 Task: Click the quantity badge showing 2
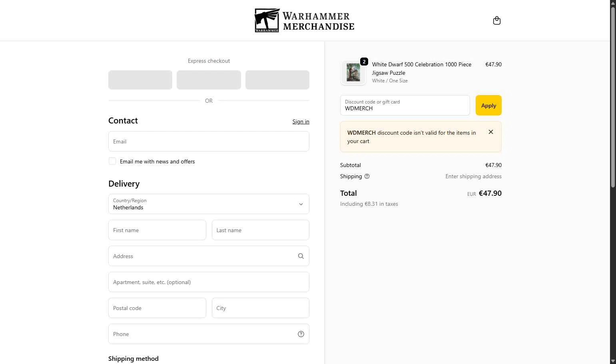pos(364,62)
